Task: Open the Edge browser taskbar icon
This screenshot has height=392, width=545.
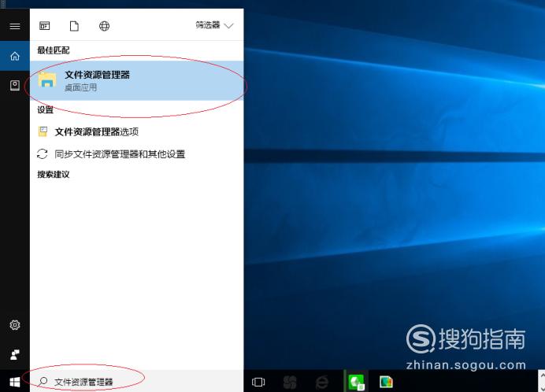Action: [322, 382]
